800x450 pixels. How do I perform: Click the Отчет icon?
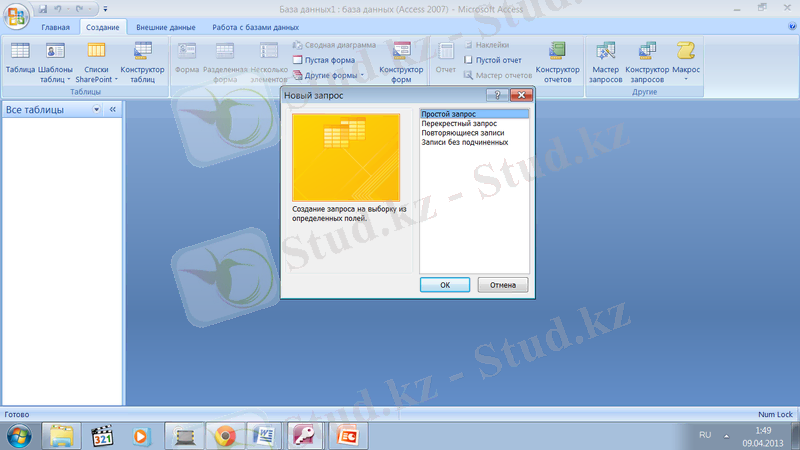445,58
